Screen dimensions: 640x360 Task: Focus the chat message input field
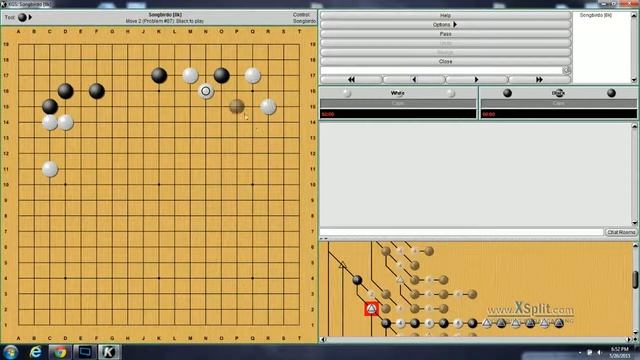[462, 232]
